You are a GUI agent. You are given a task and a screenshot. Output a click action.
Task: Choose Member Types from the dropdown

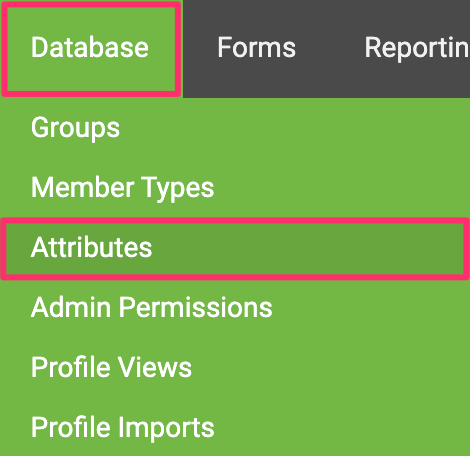click(122, 188)
